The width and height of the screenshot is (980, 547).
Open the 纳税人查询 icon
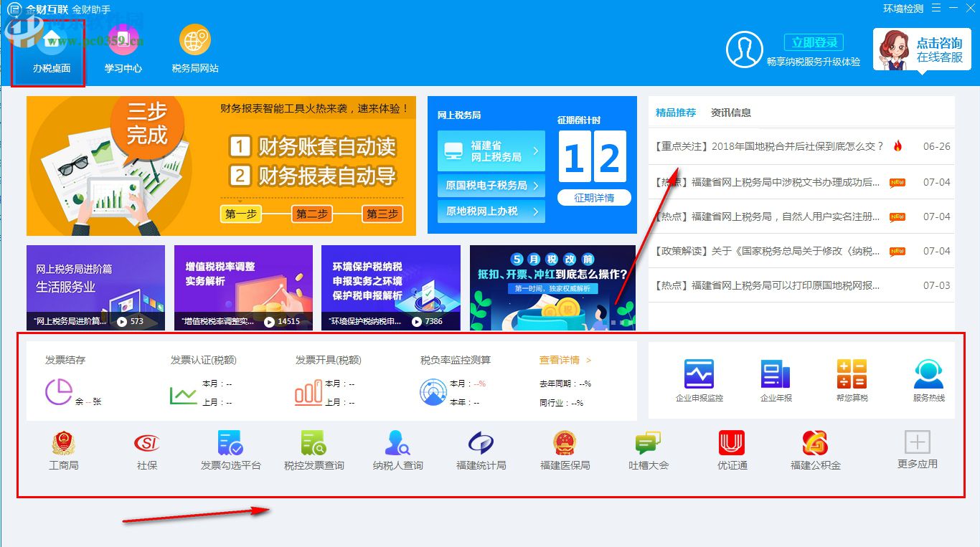pyautogui.click(x=397, y=443)
